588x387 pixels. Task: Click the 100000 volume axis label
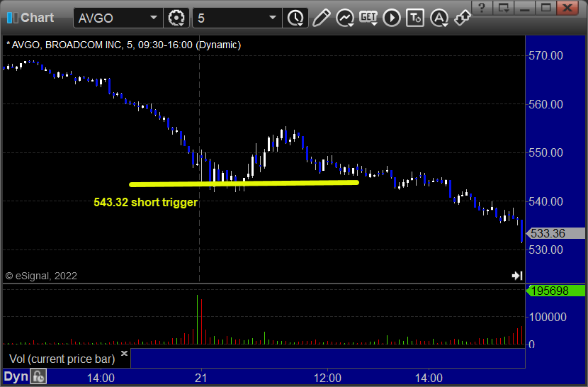coord(548,317)
